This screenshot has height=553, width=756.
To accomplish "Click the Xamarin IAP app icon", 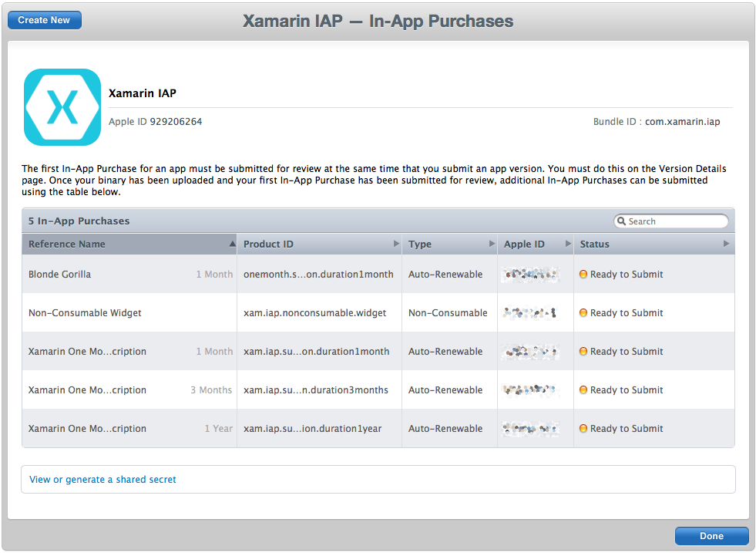I will (x=62, y=107).
